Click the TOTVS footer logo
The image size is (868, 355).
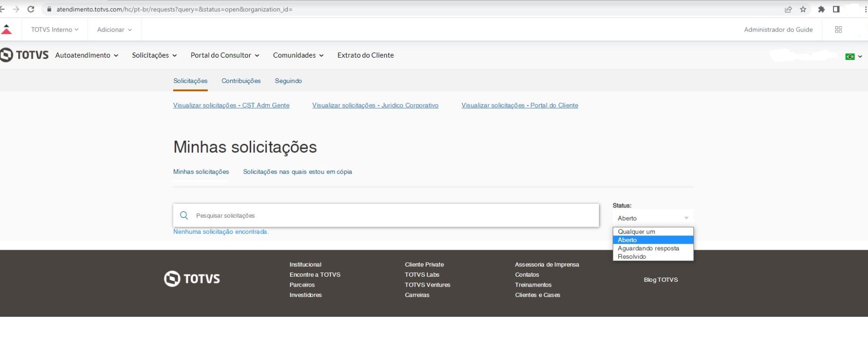[x=192, y=279]
